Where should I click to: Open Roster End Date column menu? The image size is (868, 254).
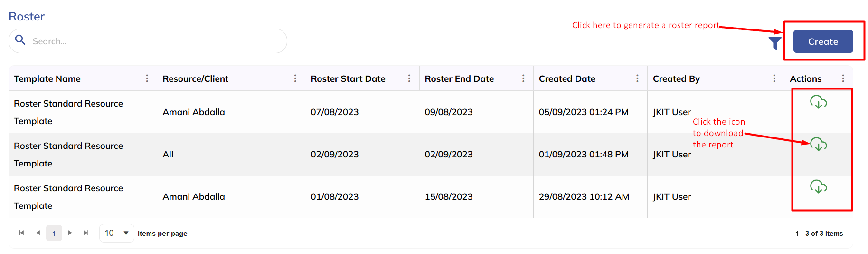(523, 78)
